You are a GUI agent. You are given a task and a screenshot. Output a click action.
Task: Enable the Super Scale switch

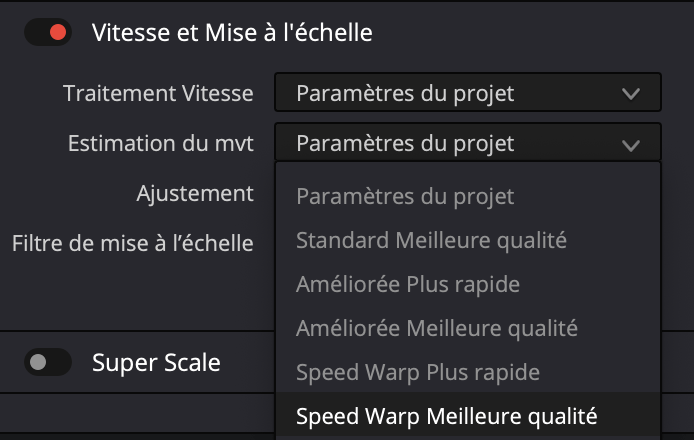[x=48, y=362]
